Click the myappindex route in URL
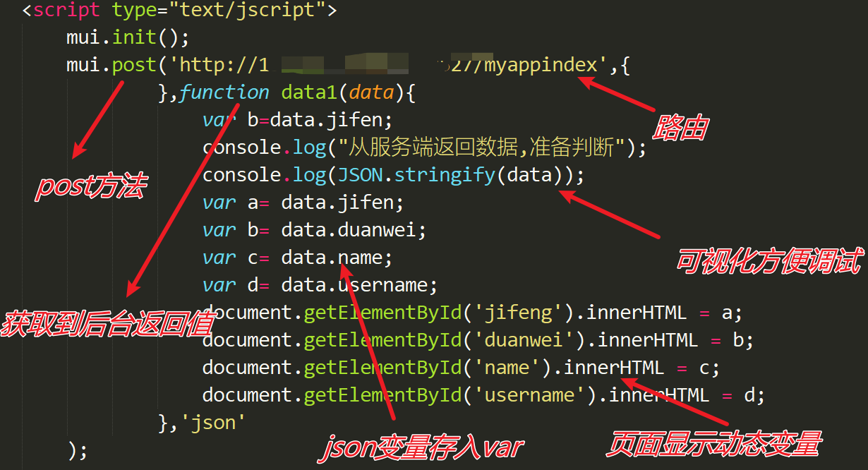The height and width of the screenshot is (470, 868). tap(541, 65)
